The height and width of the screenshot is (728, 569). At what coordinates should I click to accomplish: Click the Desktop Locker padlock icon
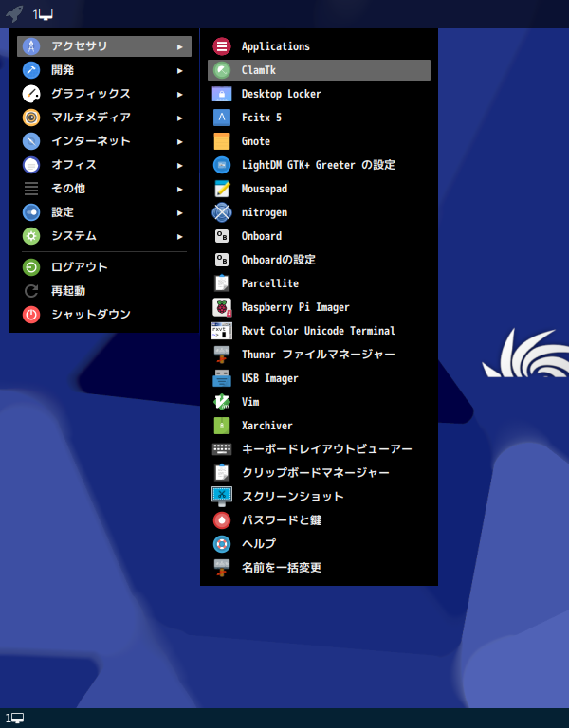click(222, 94)
